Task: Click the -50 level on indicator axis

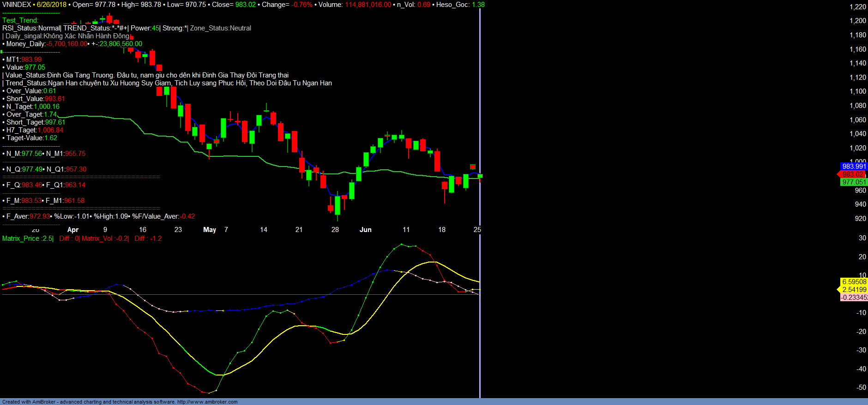Action: click(861, 387)
